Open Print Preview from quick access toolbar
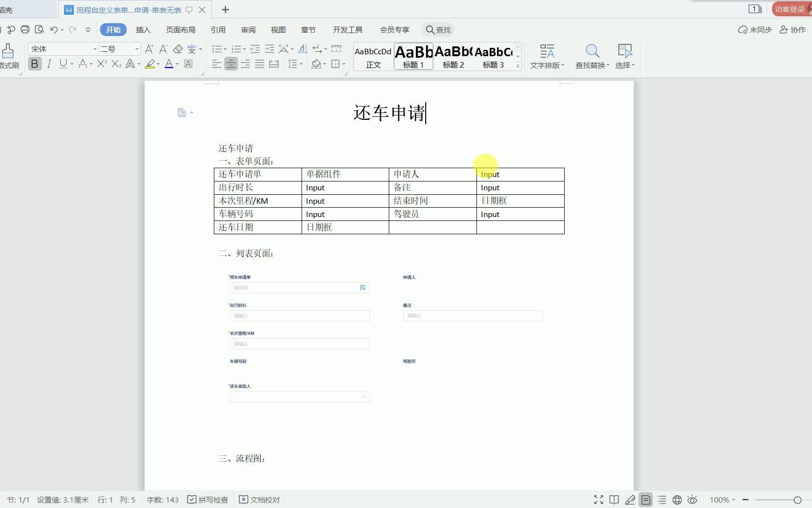The image size is (812, 508). [x=39, y=30]
